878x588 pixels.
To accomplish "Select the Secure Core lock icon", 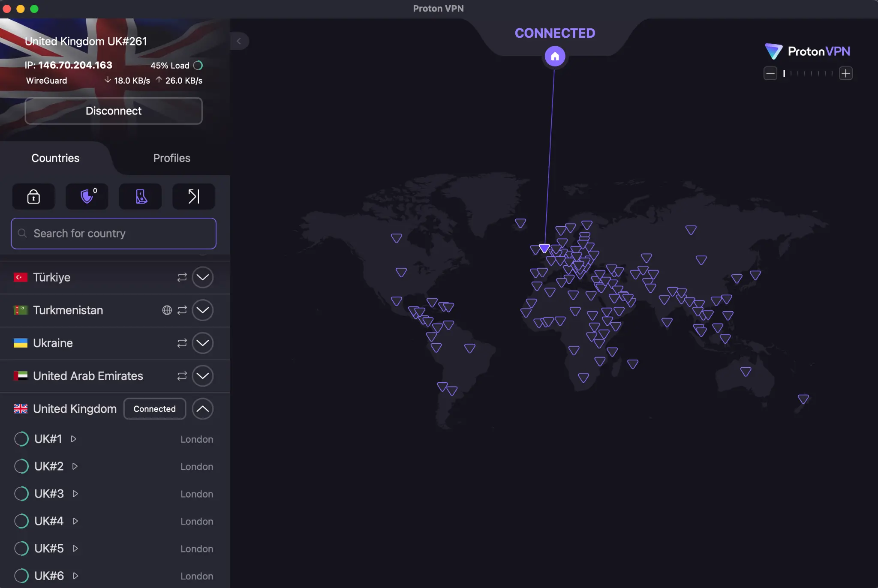I will click(33, 196).
